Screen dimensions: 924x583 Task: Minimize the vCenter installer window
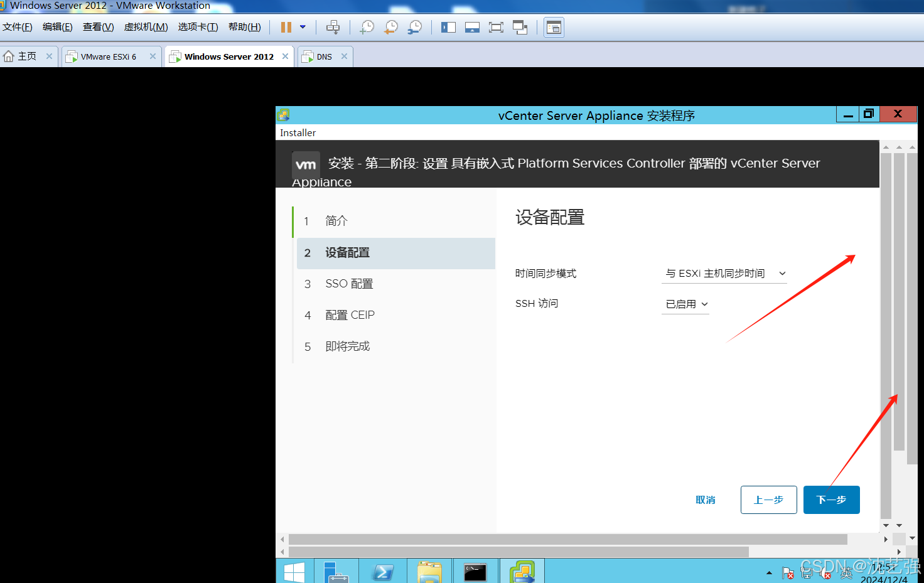[848, 114]
